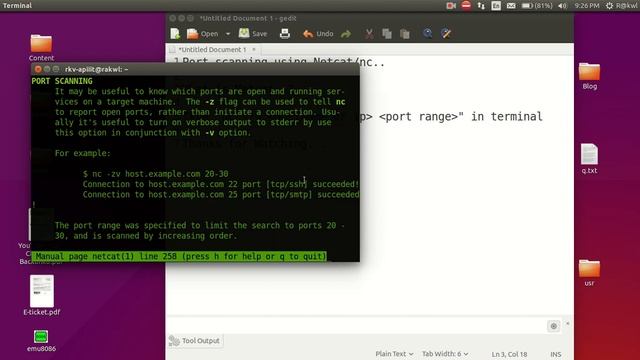640x360 pixels.
Task: Open the session gear menu
Action: point(609,6)
